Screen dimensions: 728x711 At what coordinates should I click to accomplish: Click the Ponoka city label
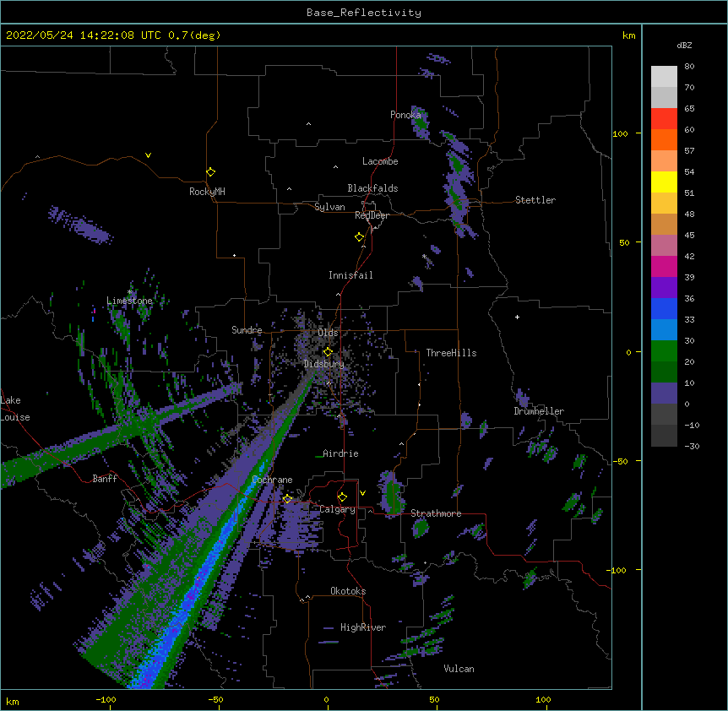pos(405,115)
